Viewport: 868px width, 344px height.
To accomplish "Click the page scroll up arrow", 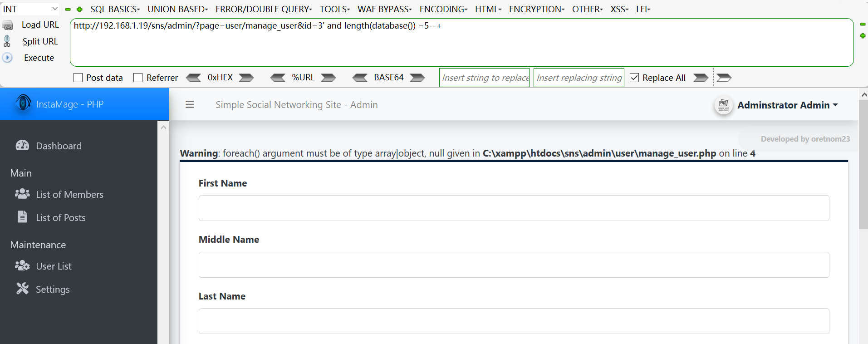I will tap(863, 95).
